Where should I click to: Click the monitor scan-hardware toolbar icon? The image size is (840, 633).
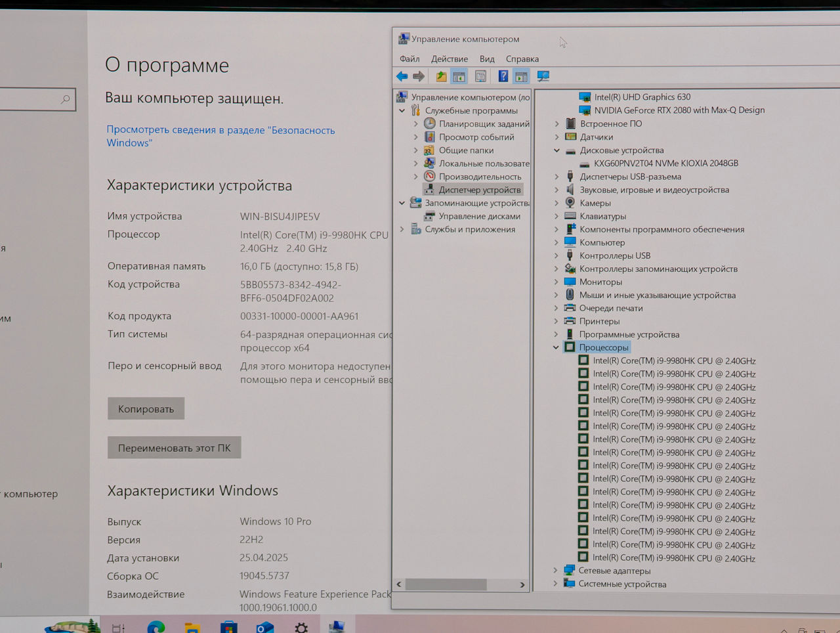coord(543,77)
